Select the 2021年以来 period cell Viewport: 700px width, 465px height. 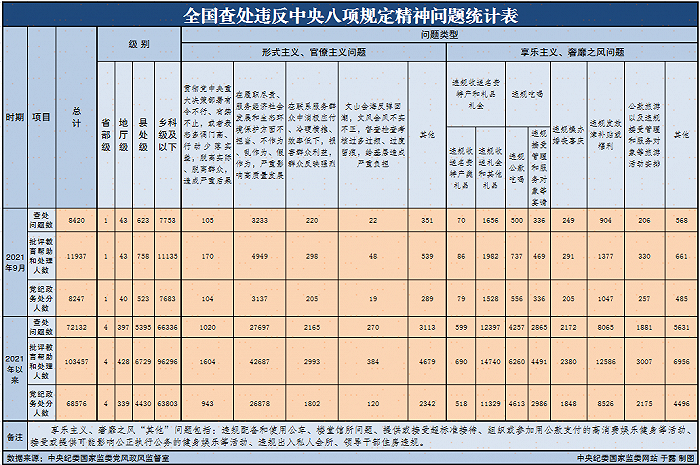click(x=15, y=369)
